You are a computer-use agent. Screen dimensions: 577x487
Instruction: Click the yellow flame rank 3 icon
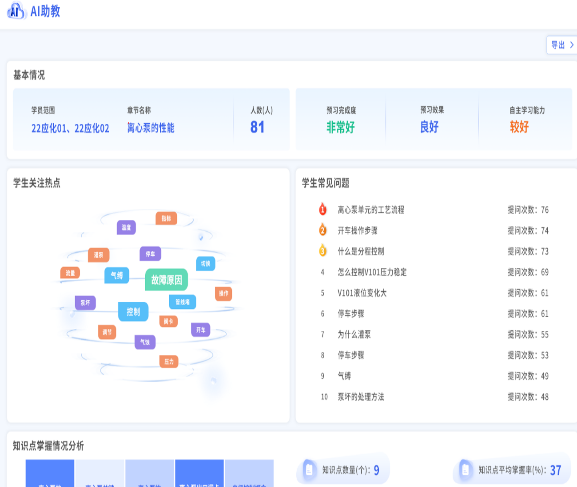coord(322,251)
